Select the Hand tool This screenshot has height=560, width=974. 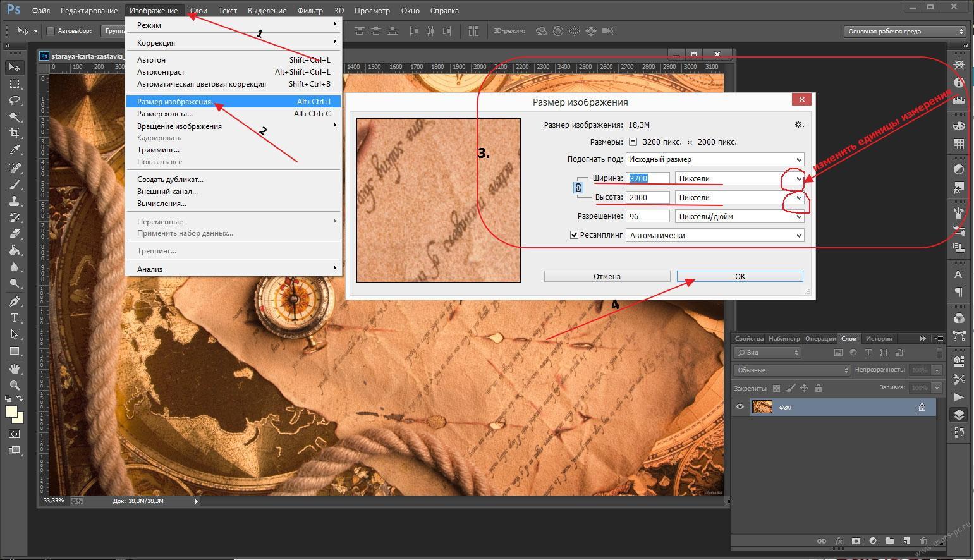tap(15, 368)
